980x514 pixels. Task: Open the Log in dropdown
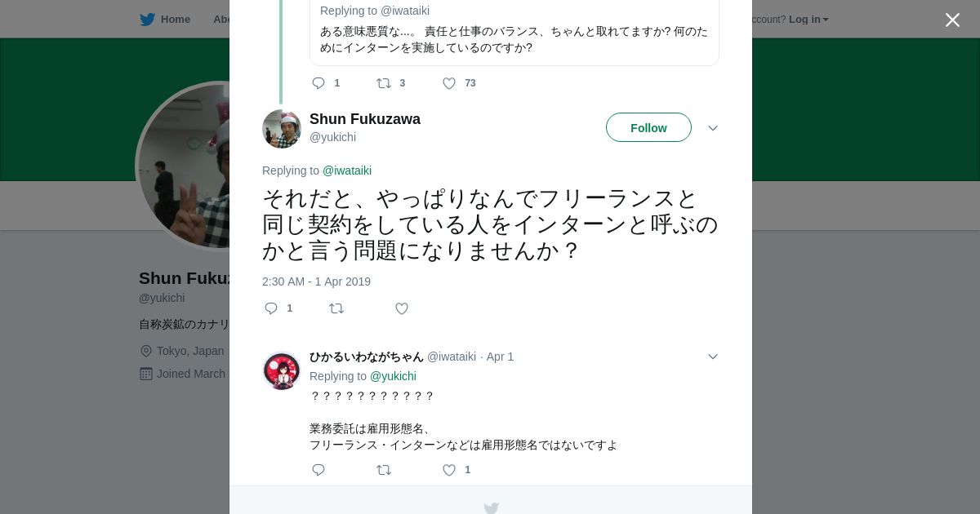point(808,20)
